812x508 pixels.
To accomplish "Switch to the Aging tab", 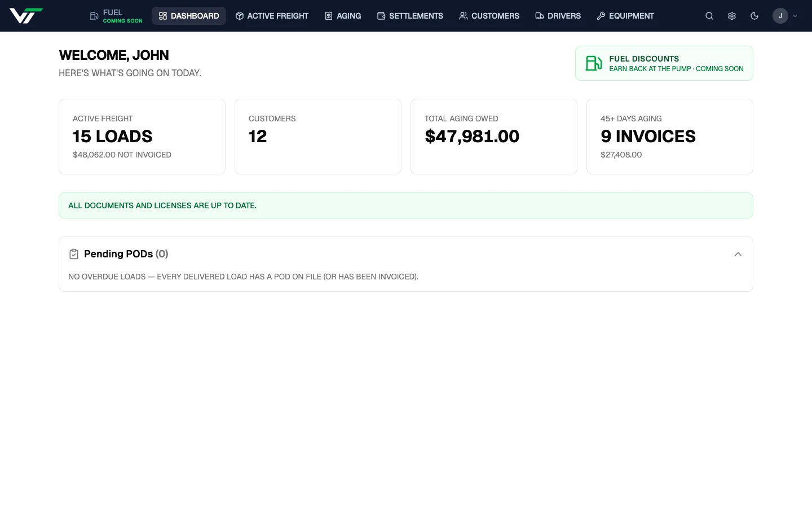I will pos(343,16).
